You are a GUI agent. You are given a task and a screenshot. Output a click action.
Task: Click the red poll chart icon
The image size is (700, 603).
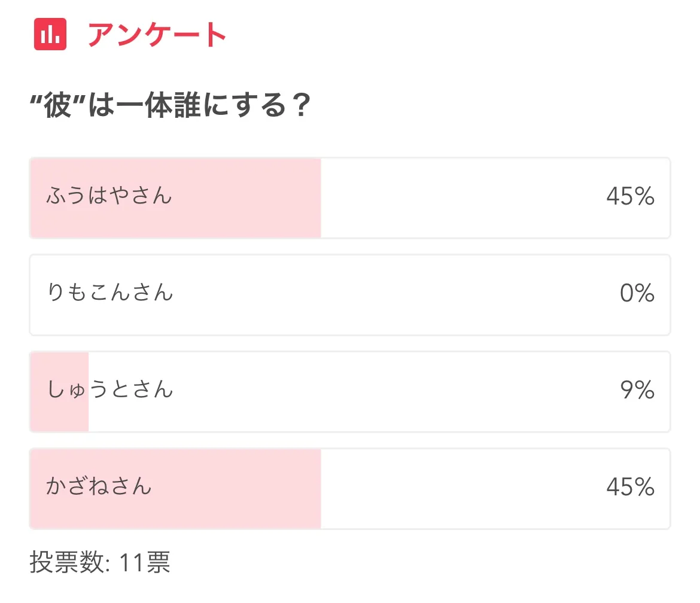(50, 35)
